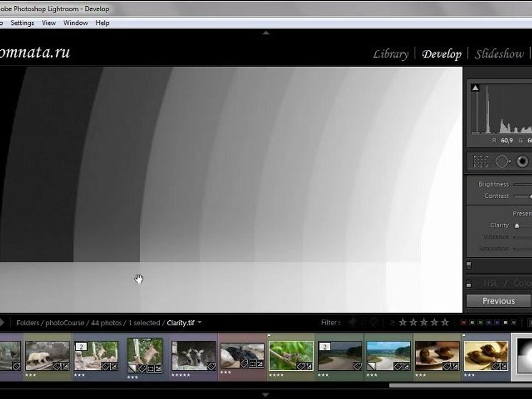532x399 pixels.
Task: Toggle shadow clipping triangle in histogram
Action: pyautogui.click(x=475, y=88)
